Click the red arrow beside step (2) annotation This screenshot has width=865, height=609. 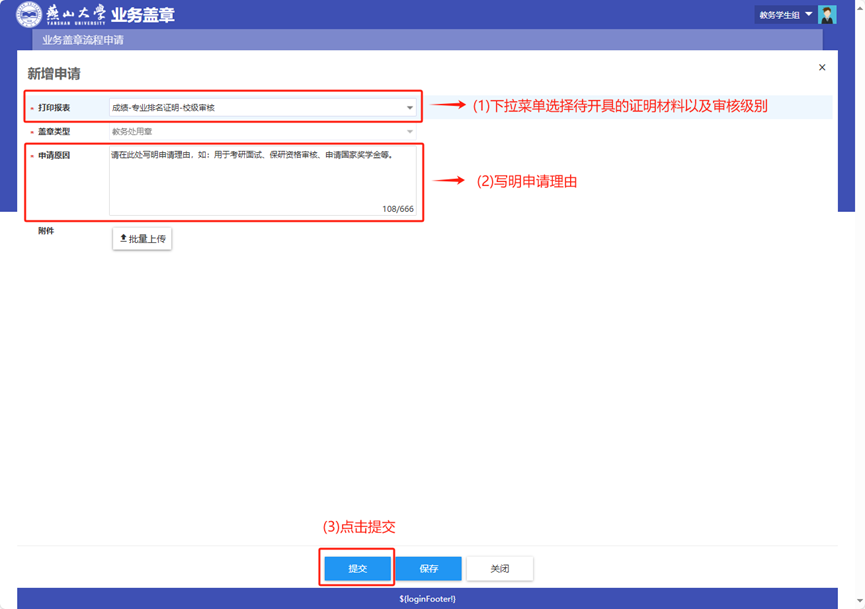tap(448, 181)
